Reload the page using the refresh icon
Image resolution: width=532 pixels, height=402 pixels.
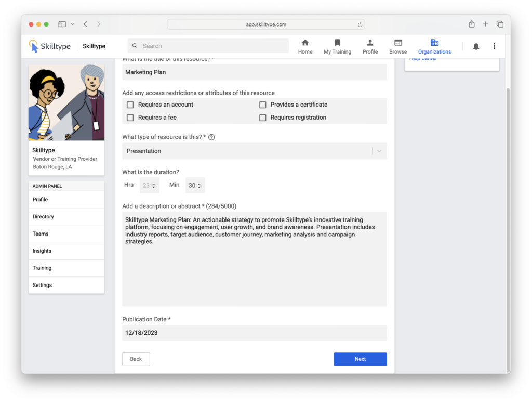(x=360, y=24)
